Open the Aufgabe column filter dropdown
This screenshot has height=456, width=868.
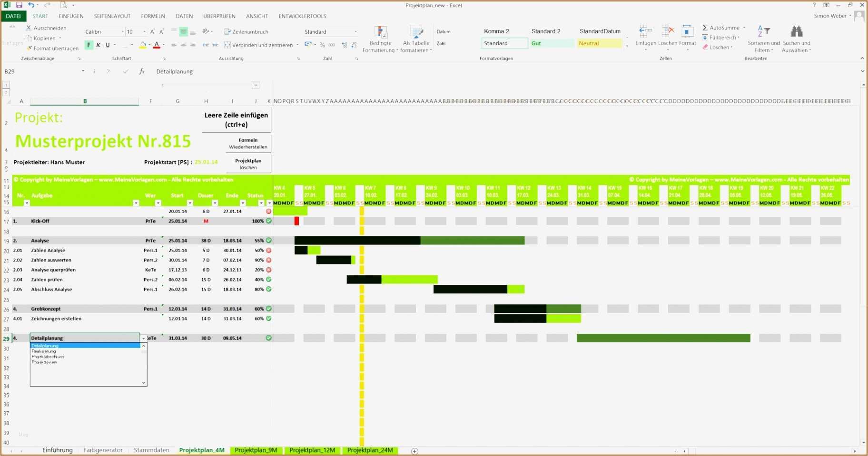tap(136, 203)
